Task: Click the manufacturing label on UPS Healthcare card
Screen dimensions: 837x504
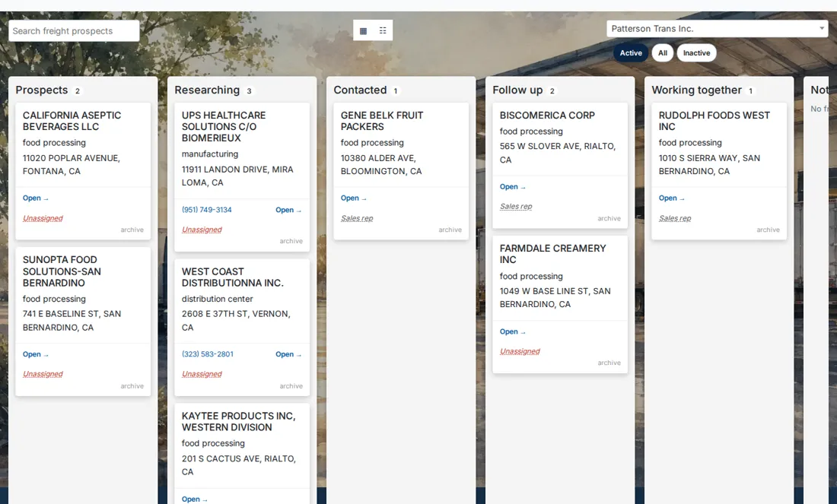Action: coord(210,154)
